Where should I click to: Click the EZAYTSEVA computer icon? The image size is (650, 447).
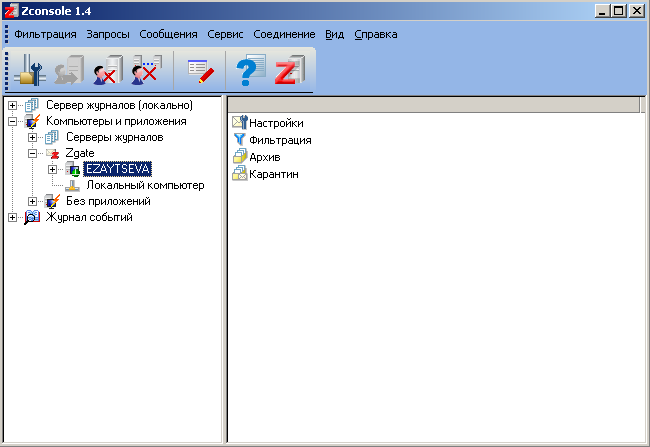(73, 169)
